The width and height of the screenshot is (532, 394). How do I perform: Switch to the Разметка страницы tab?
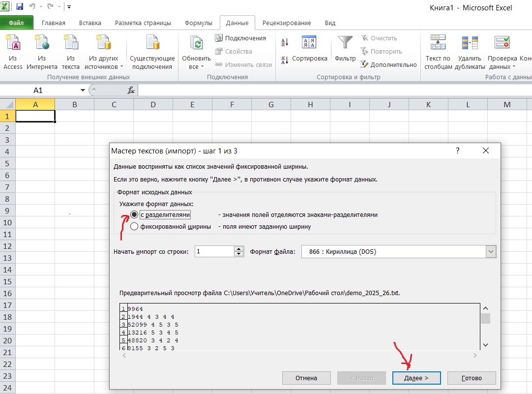click(143, 23)
